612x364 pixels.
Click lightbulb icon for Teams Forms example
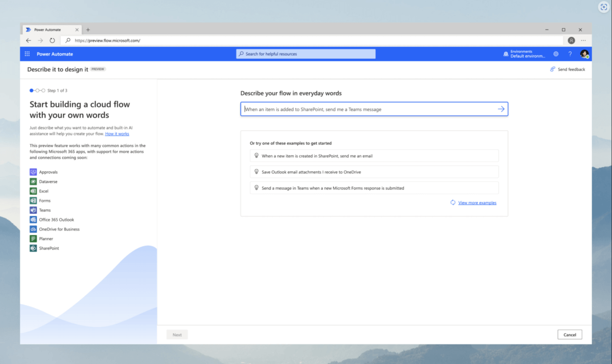pos(257,188)
